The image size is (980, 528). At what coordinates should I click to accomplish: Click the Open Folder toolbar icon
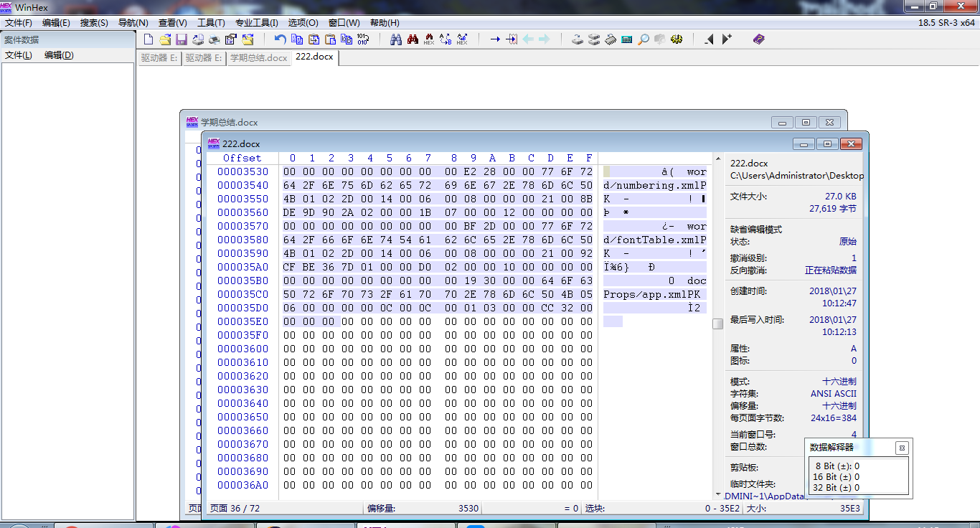click(x=248, y=39)
